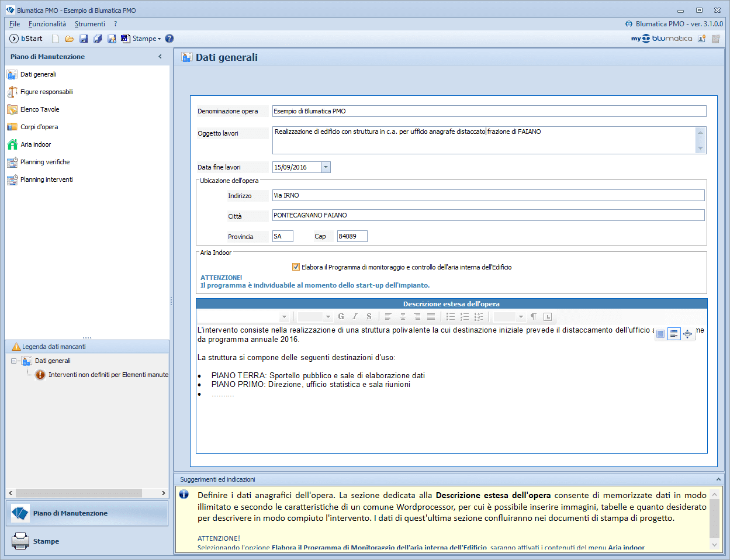The image size is (730, 560).
Task: Open the style dropdown beside list buttons
Action: [x=521, y=317]
